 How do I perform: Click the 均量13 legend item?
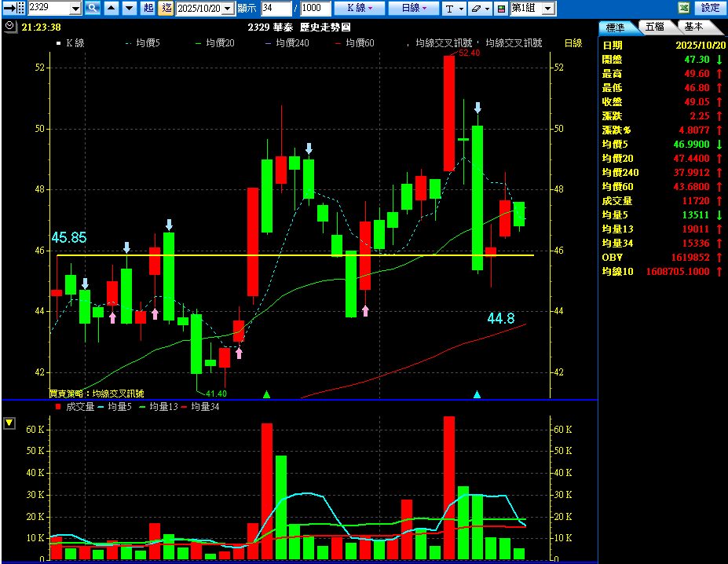pyautogui.click(x=159, y=407)
